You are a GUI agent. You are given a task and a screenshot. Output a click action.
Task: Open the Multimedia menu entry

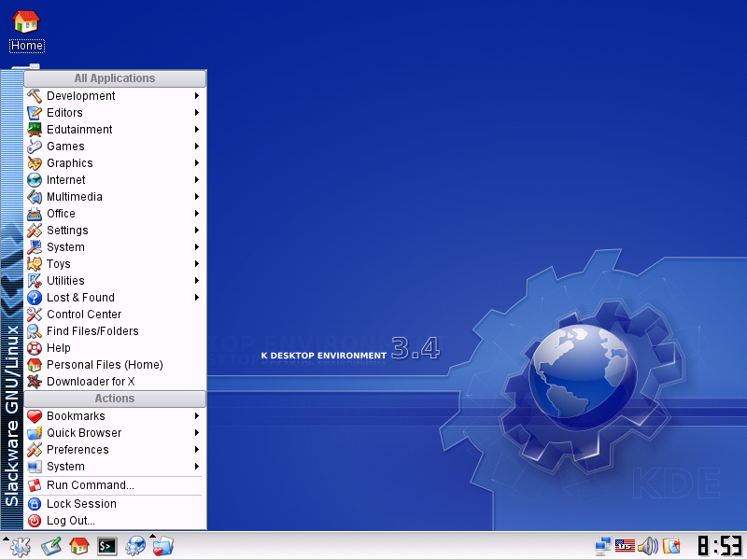click(115, 197)
